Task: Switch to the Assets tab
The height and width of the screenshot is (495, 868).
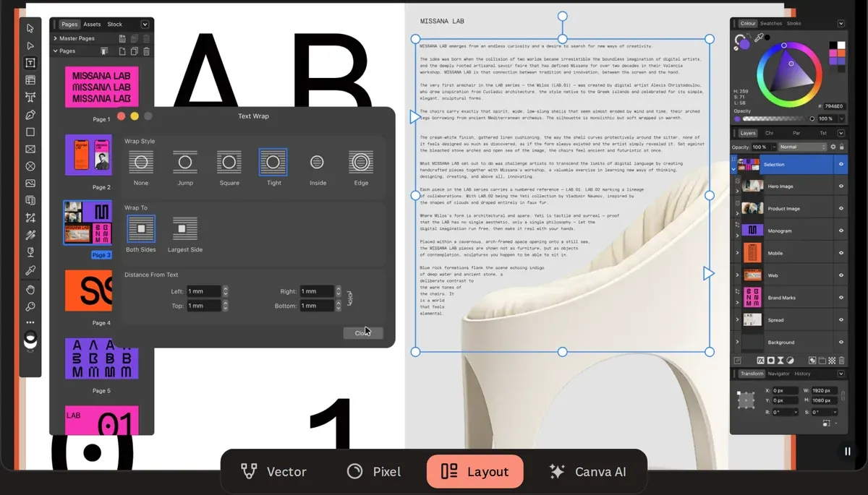Action: pyautogui.click(x=92, y=25)
